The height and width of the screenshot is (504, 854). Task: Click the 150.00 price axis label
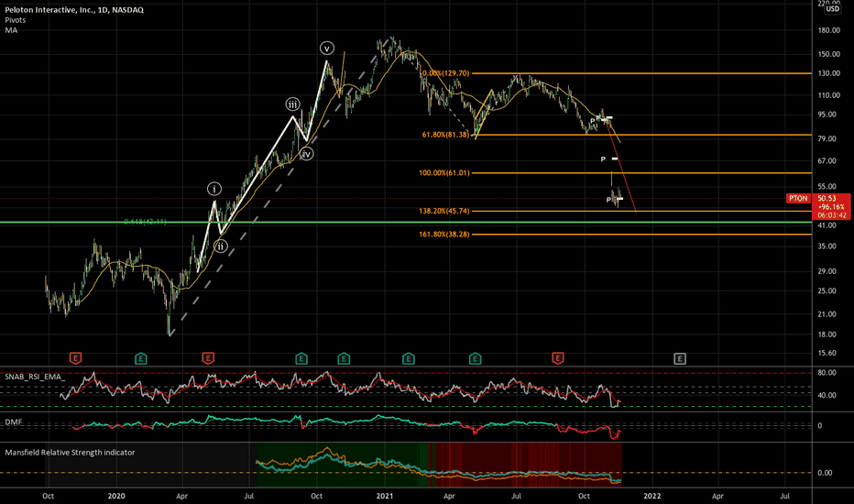tap(828, 54)
